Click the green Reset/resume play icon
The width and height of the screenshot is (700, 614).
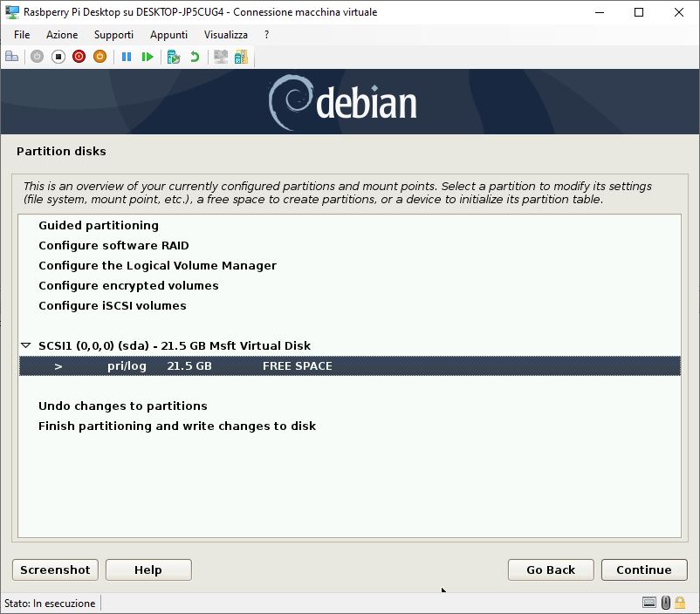pos(148,57)
